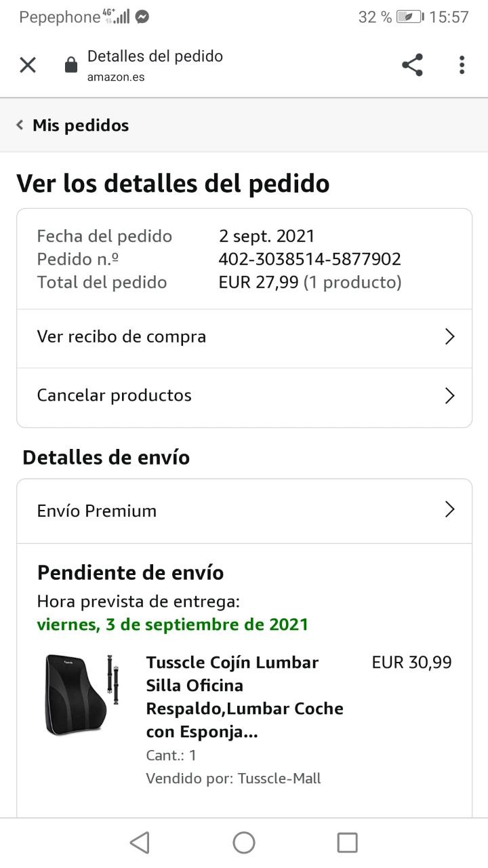Expand the Envío Premium row
The image size is (488, 868).
(244, 511)
